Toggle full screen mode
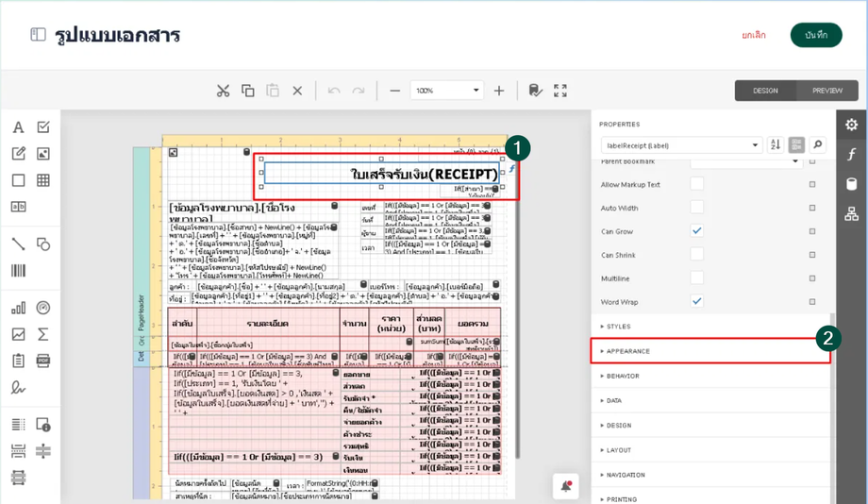This screenshot has height=504, width=868. pyautogui.click(x=560, y=91)
